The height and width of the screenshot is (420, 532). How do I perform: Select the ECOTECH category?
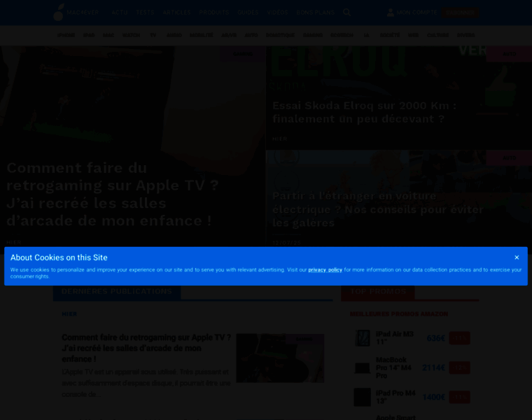pyautogui.click(x=342, y=35)
